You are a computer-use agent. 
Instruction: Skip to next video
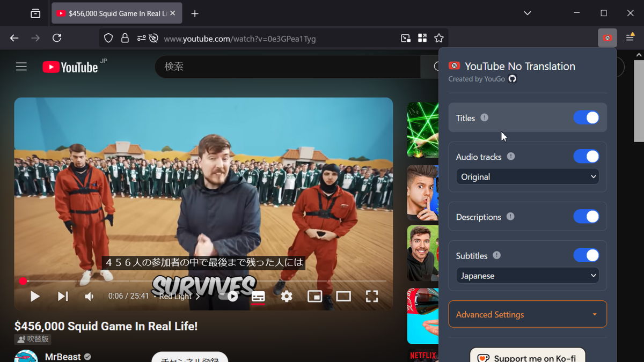click(x=63, y=296)
